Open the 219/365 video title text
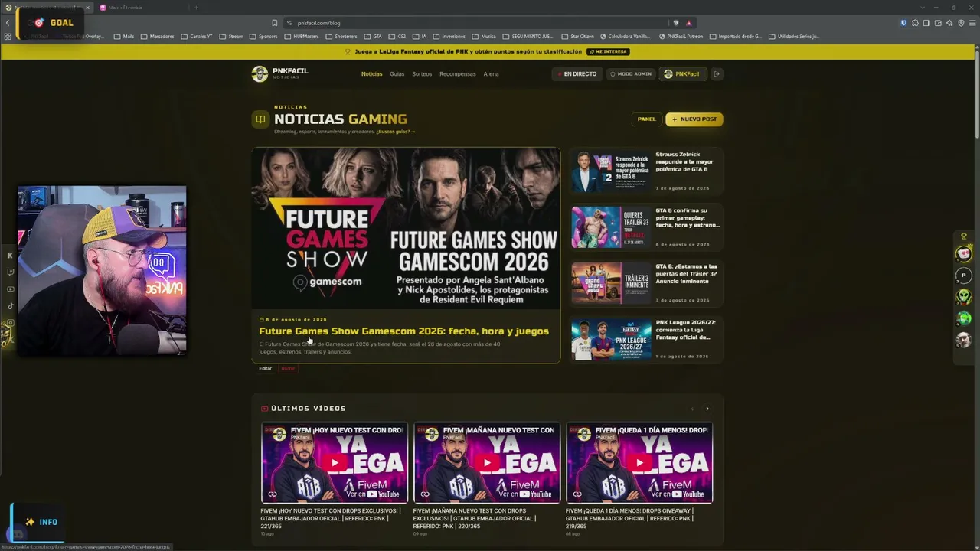Viewport: 980px width, 551px height. pos(629,518)
